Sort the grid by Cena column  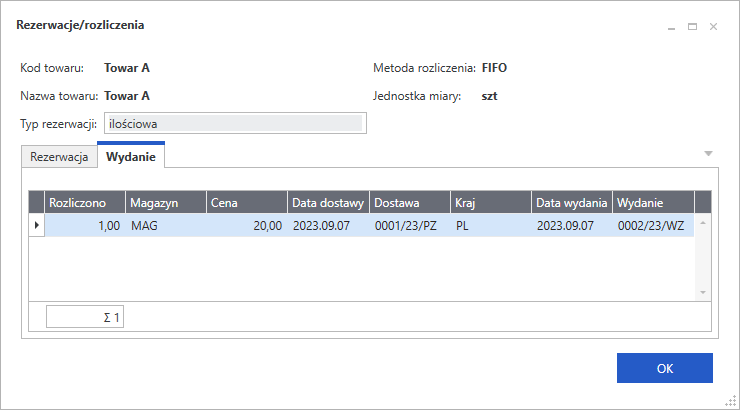pos(247,202)
